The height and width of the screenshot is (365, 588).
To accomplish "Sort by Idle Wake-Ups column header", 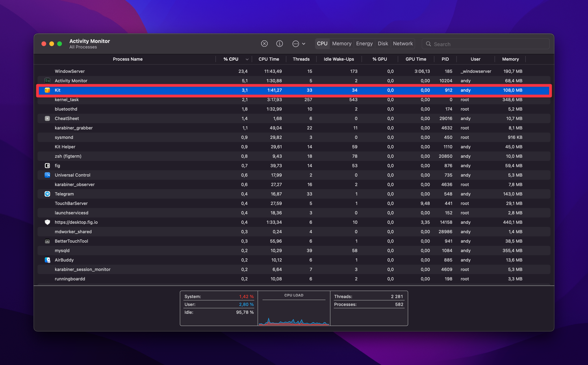I will 339,59.
